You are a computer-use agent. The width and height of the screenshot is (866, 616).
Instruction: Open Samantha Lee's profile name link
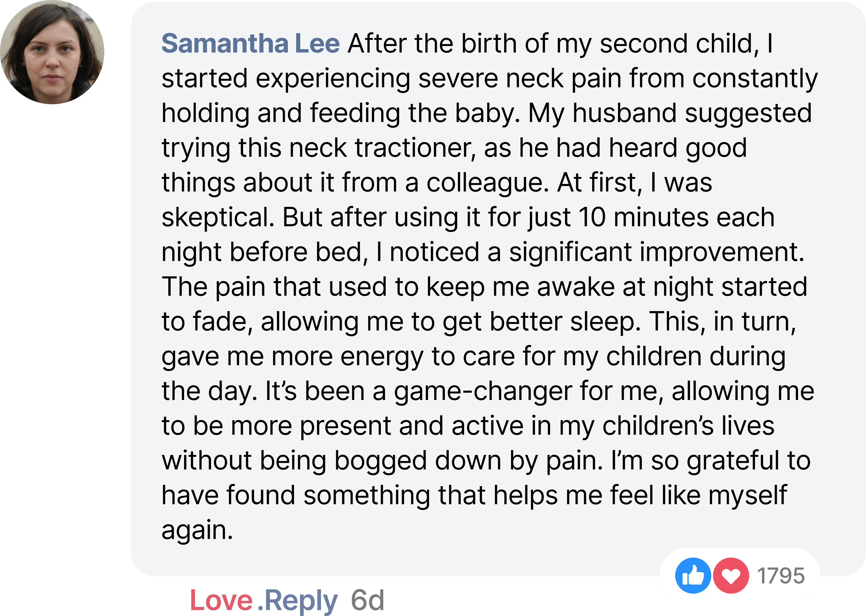pyautogui.click(x=250, y=44)
